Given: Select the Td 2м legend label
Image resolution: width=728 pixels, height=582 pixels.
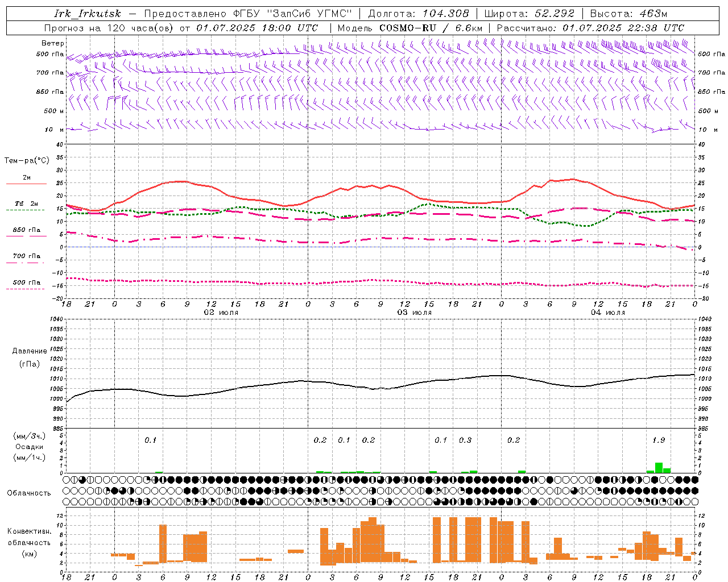Looking at the screenshot, I should point(27,203).
